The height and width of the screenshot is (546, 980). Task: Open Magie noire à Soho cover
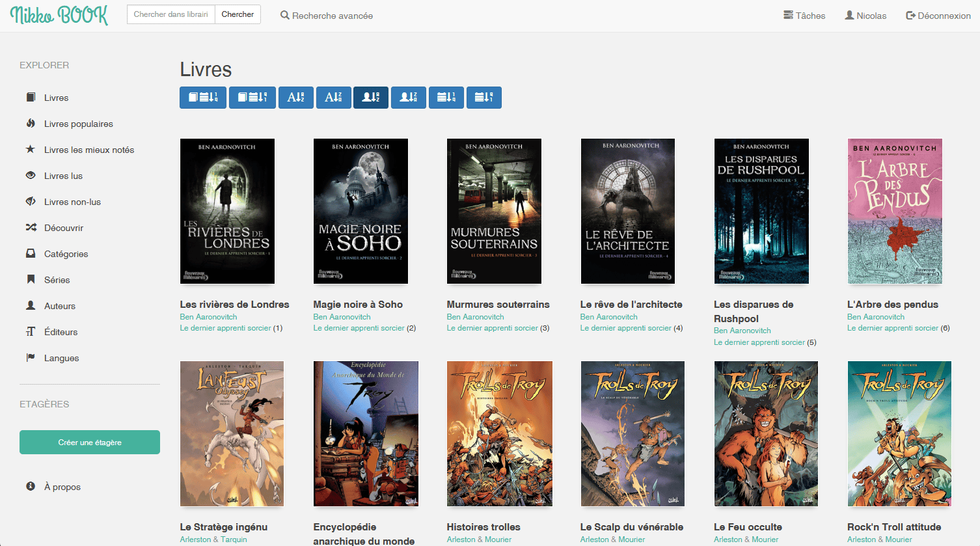pos(361,212)
